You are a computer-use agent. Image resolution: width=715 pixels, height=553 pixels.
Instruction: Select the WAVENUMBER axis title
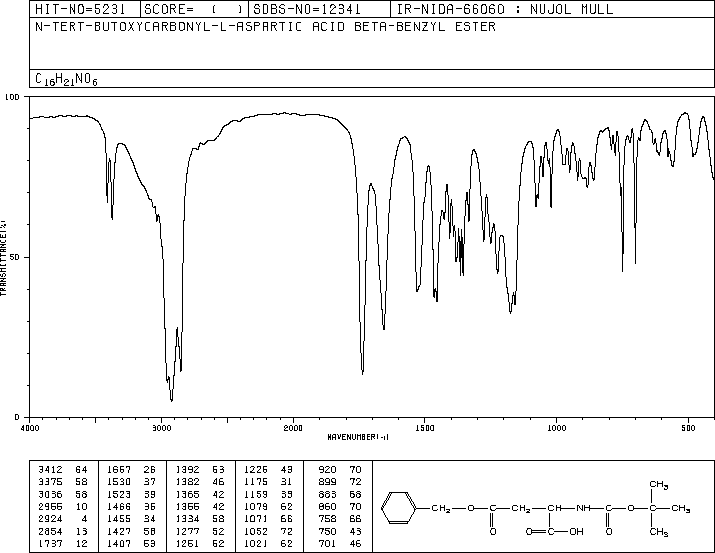pyautogui.click(x=358, y=437)
